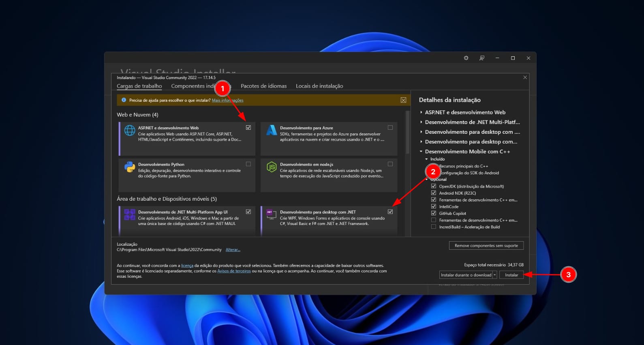Screen dimensions: 644x345
Task: Expand ASP.NET e desenvolvimento Web details
Action: (421, 112)
